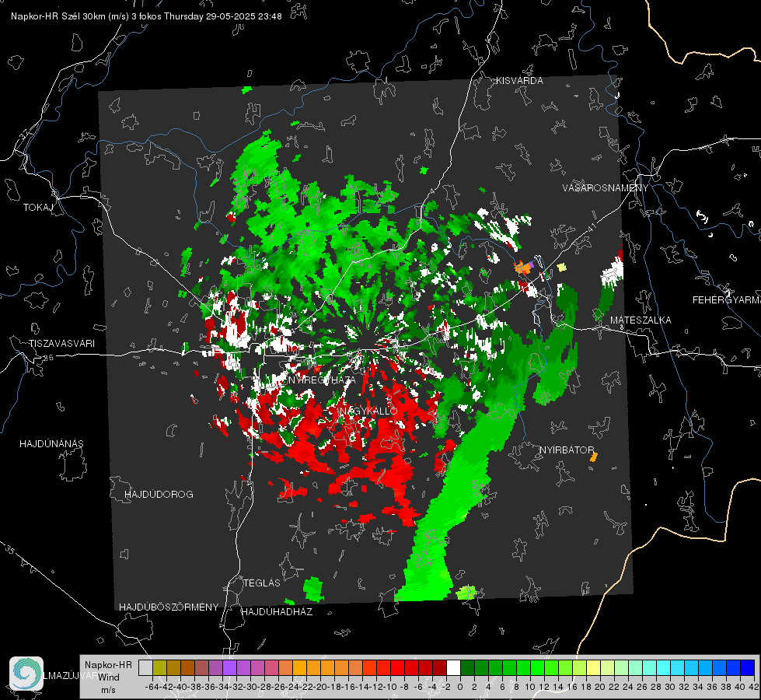Image resolution: width=761 pixels, height=700 pixels.
Task: Click the road number 37 marker
Action: 25,135
